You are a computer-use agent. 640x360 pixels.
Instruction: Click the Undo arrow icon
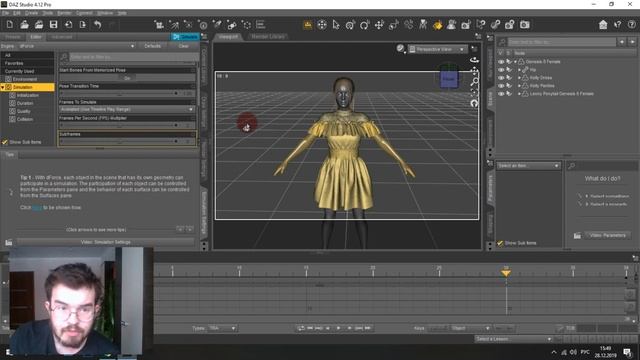tap(98, 25)
